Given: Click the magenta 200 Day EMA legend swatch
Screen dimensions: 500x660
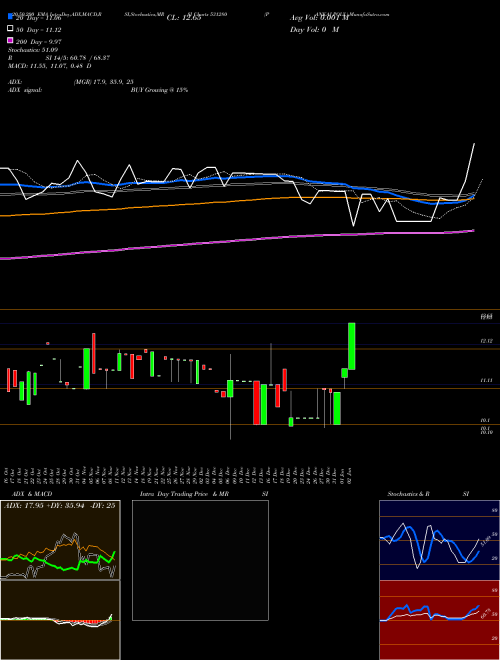Looking at the screenshot, I should (10, 40).
